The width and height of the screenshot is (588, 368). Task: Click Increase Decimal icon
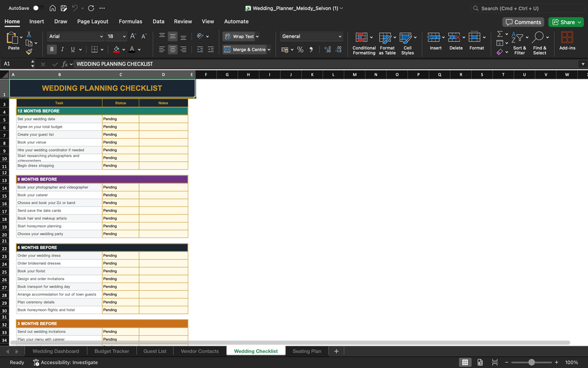pyautogui.click(x=327, y=49)
